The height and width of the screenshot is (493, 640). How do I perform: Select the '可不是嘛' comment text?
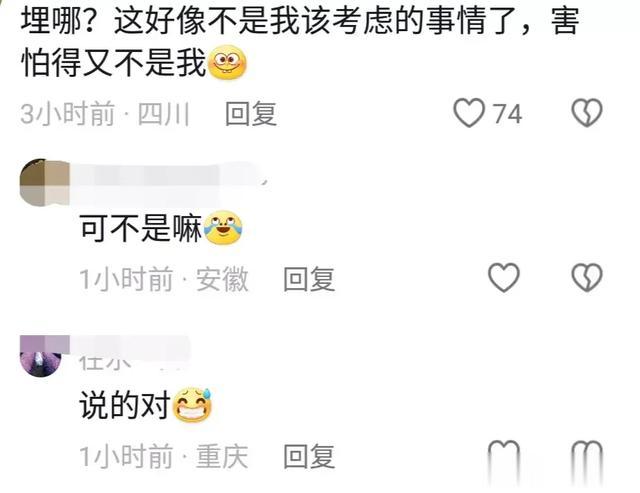click(140, 228)
